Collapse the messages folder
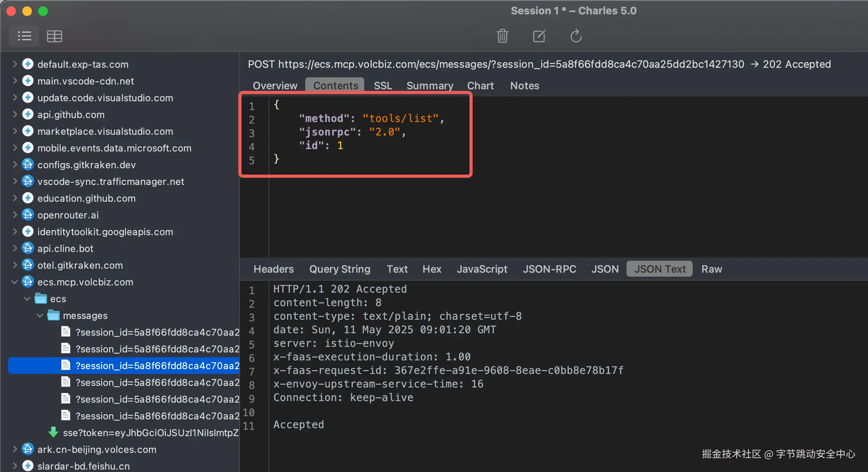868x472 pixels. click(40, 315)
